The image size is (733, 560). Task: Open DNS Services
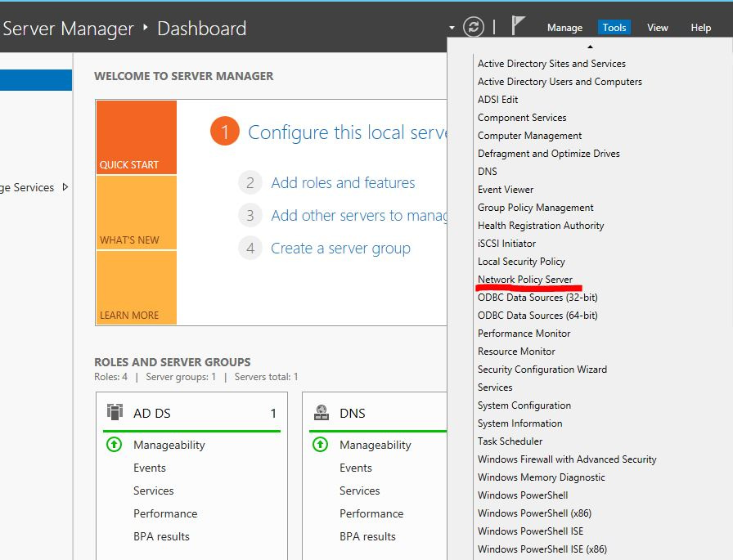pos(359,491)
